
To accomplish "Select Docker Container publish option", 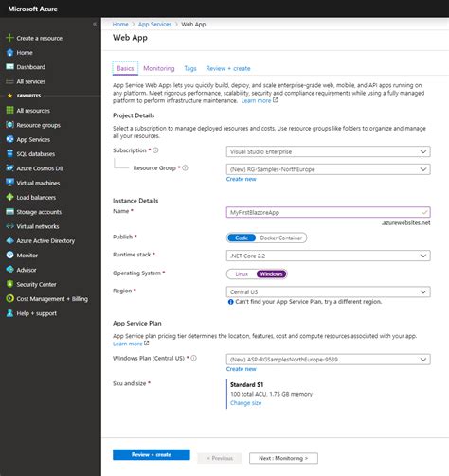I will pyautogui.click(x=281, y=238).
